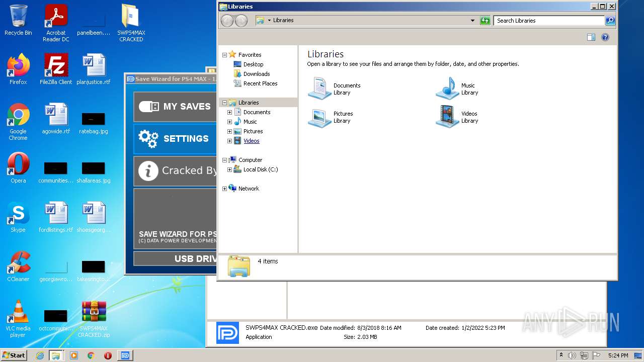Click the search magnifier icon
Viewport: 644px width, 362px height.
(610, 21)
